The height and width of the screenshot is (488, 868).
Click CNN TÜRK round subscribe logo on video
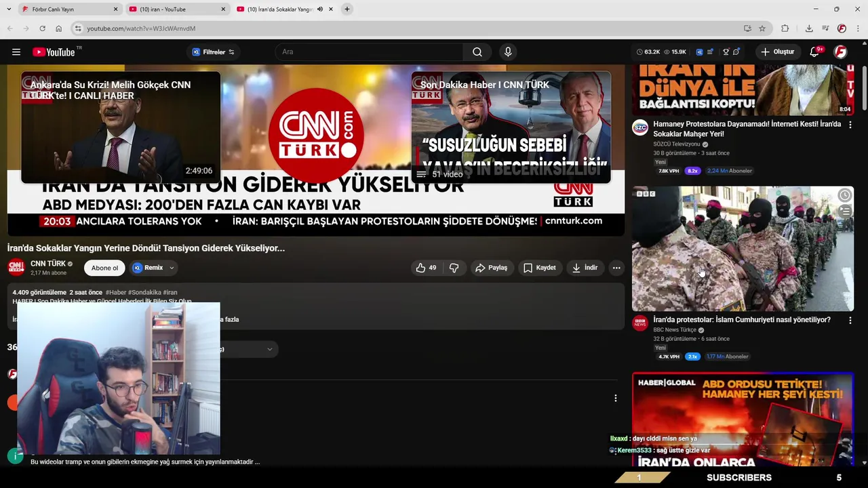pos(316,134)
